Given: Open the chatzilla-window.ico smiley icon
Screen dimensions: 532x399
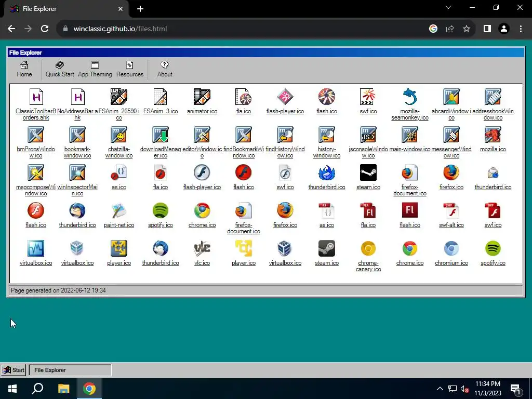Looking at the screenshot, I should click(119, 135).
